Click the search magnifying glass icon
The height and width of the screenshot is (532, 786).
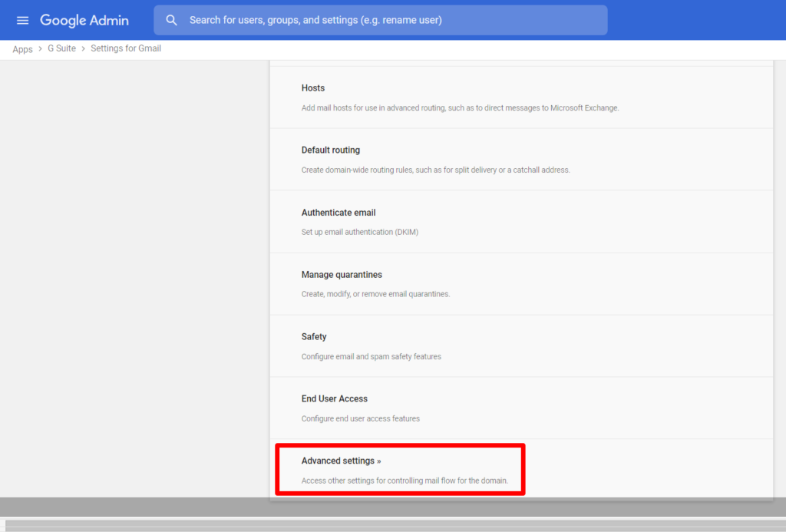pos(172,20)
